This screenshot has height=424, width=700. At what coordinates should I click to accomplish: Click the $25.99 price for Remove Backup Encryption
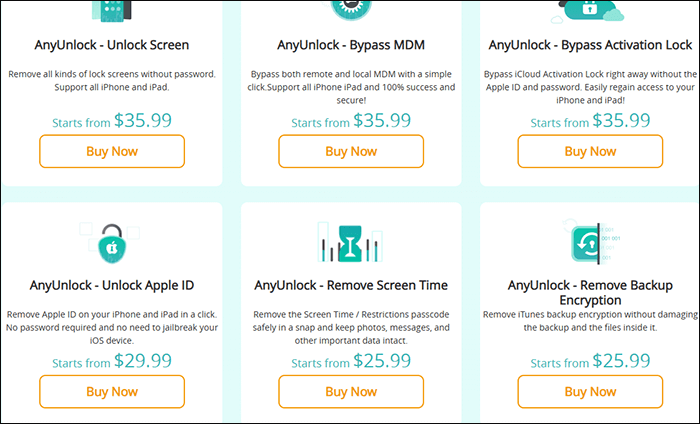(621, 361)
